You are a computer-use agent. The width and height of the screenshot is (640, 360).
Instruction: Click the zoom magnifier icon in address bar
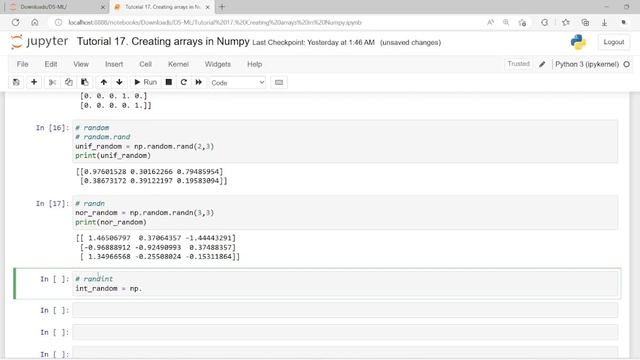pos(506,22)
